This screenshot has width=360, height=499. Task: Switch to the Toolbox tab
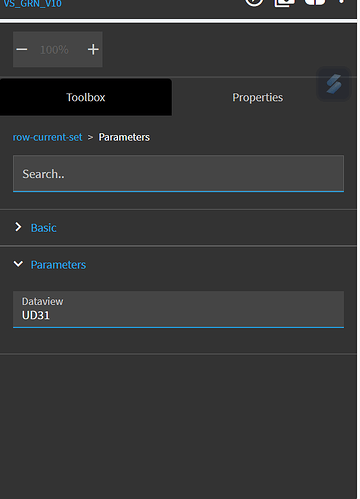pos(86,97)
